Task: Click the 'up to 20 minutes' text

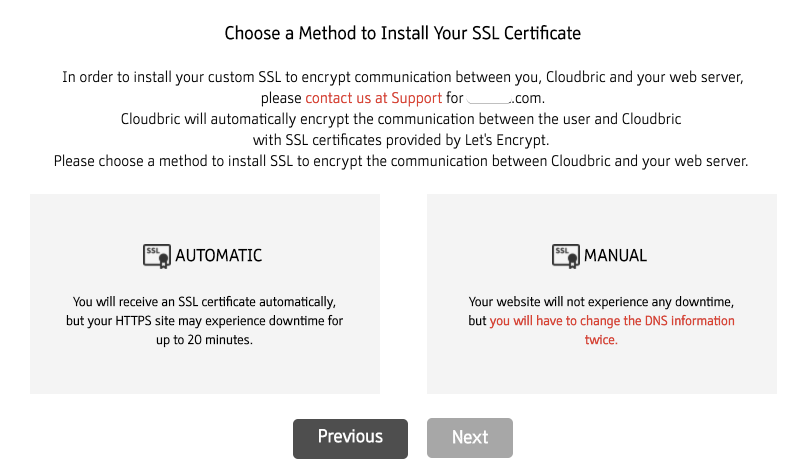Action: [x=204, y=340]
